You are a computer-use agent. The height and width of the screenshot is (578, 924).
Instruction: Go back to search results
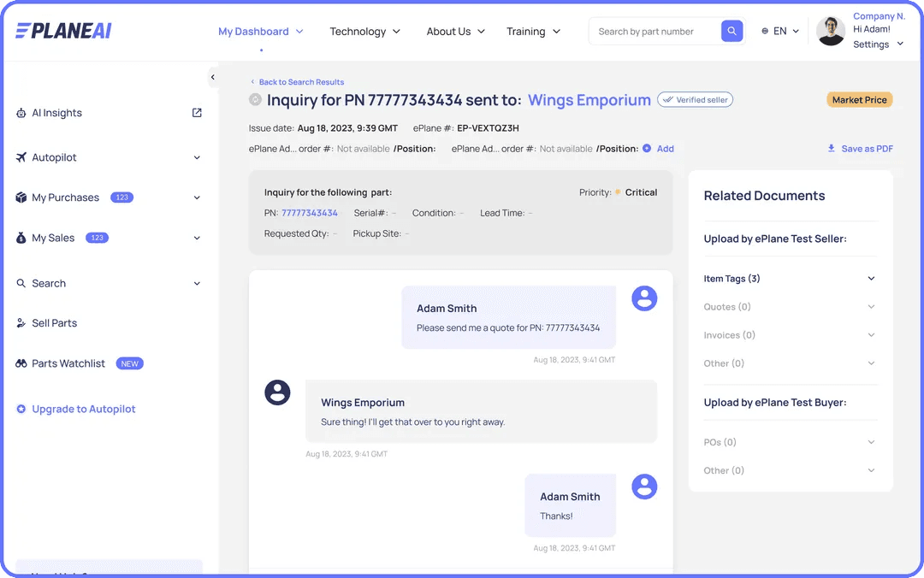coord(300,82)
